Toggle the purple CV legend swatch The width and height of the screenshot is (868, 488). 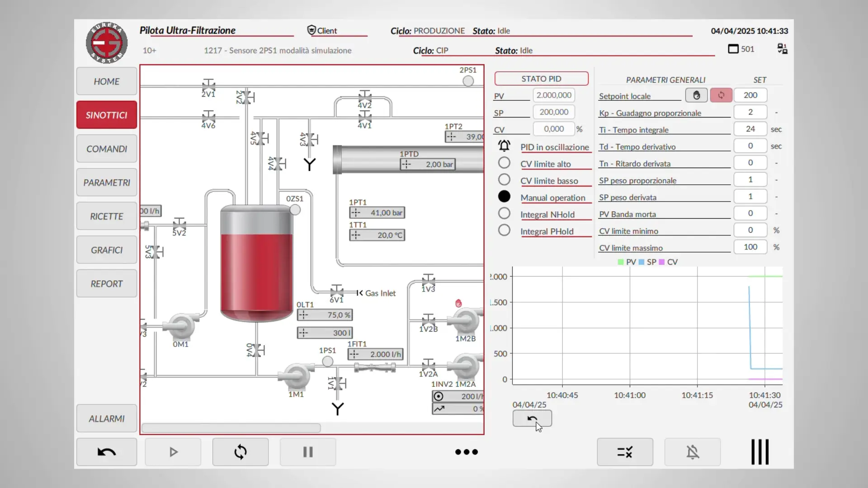pos(662,262)
